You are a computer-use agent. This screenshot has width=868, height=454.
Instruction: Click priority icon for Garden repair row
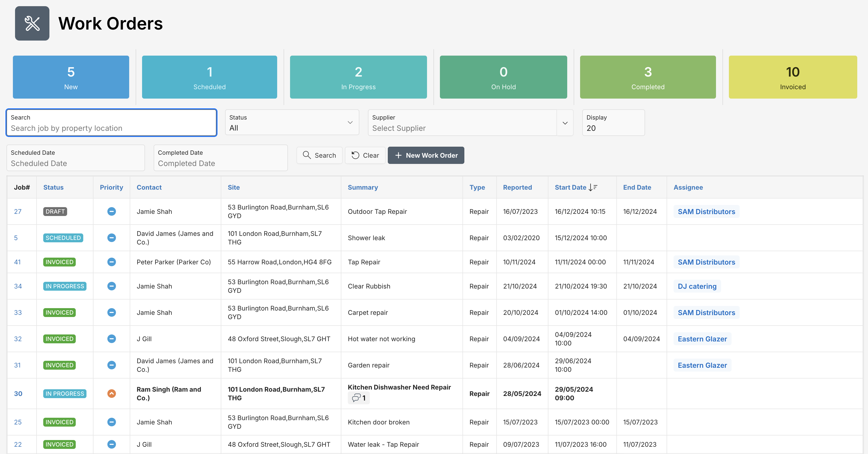pyautogui.click(x=111, y=365)
